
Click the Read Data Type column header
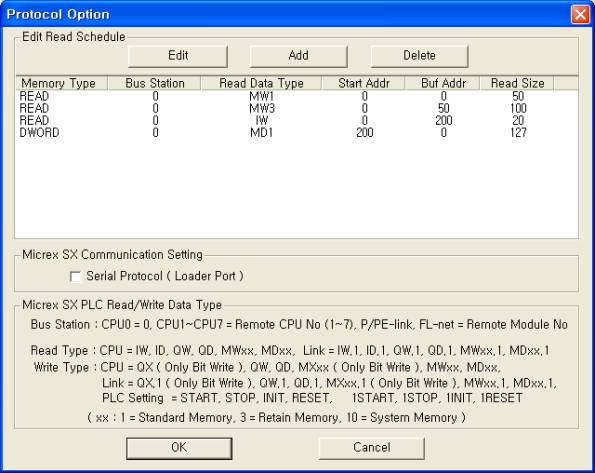(x=261, y=83)
